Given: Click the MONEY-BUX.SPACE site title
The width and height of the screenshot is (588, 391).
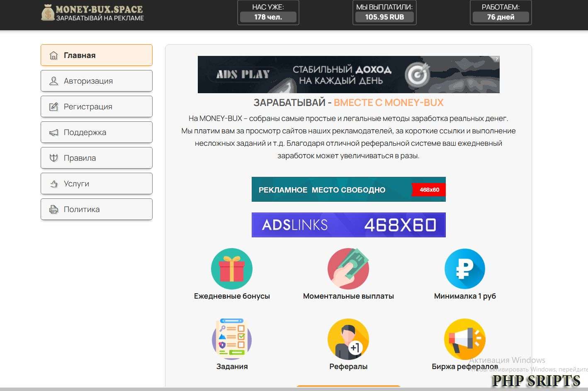Looking at the screenshot, I should click(99, 9).
